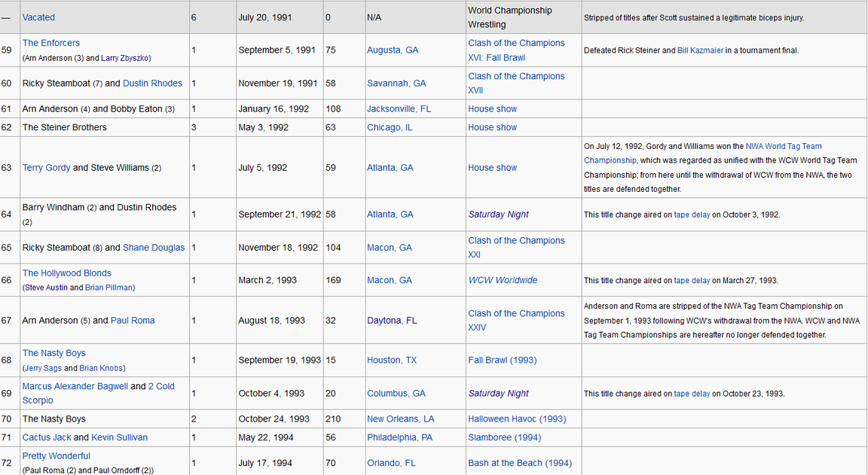Open House show link for July 5, 1992
Screen dimensions: 868x475
492,168
